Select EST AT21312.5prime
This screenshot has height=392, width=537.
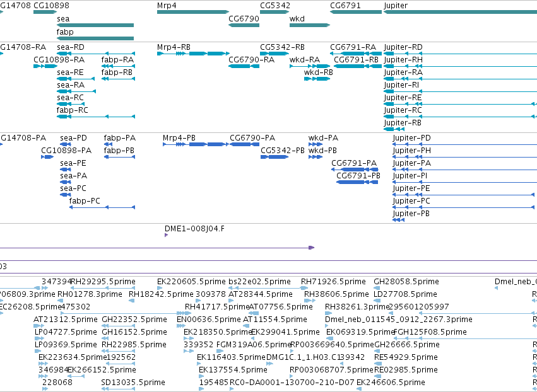click(66, 320)
